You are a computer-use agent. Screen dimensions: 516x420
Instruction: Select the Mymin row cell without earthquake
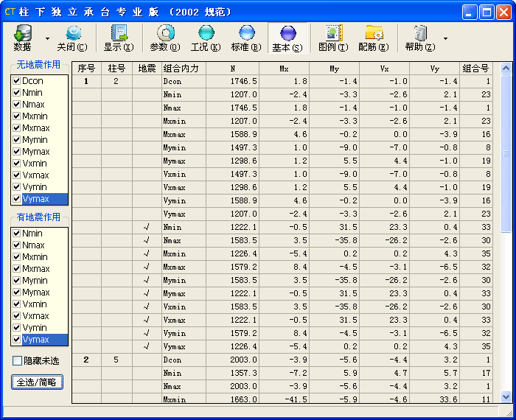click(184, 147)
